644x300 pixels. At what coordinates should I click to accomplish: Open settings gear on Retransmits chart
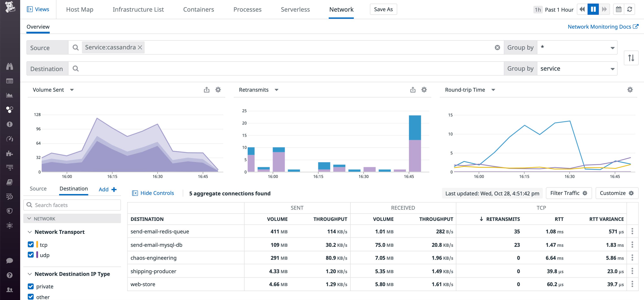tap(424, 90)
